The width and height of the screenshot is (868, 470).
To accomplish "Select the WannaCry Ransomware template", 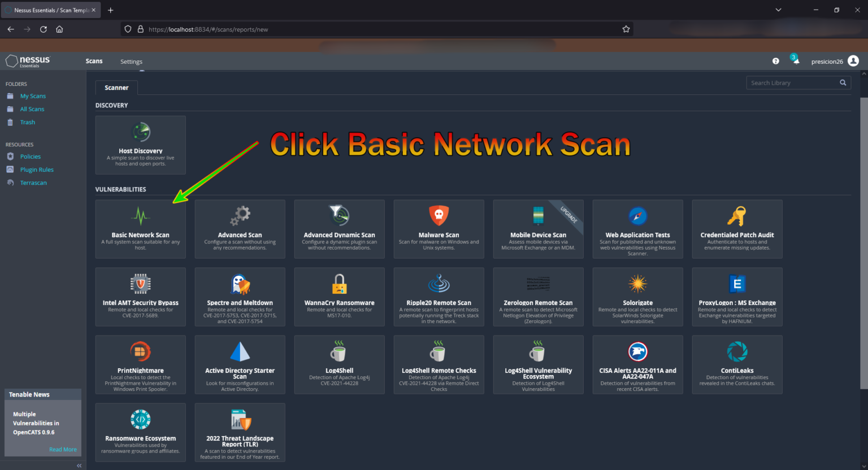I will (339, 297).
